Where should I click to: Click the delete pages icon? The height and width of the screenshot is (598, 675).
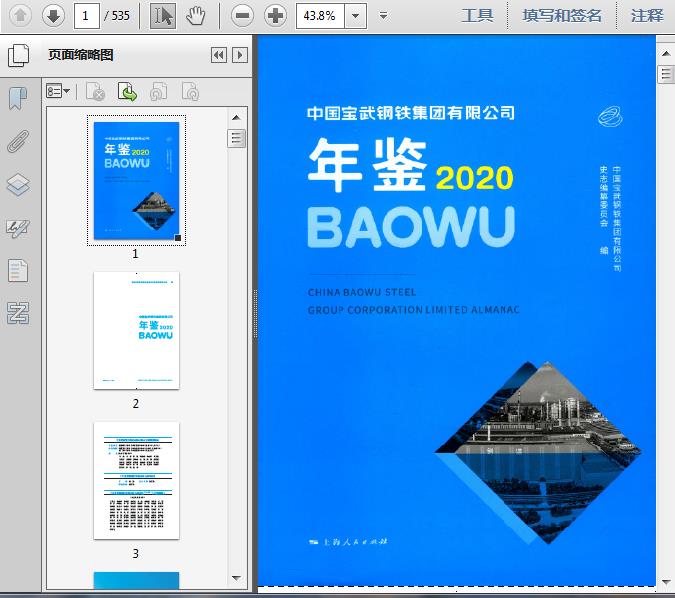point(96,92)
